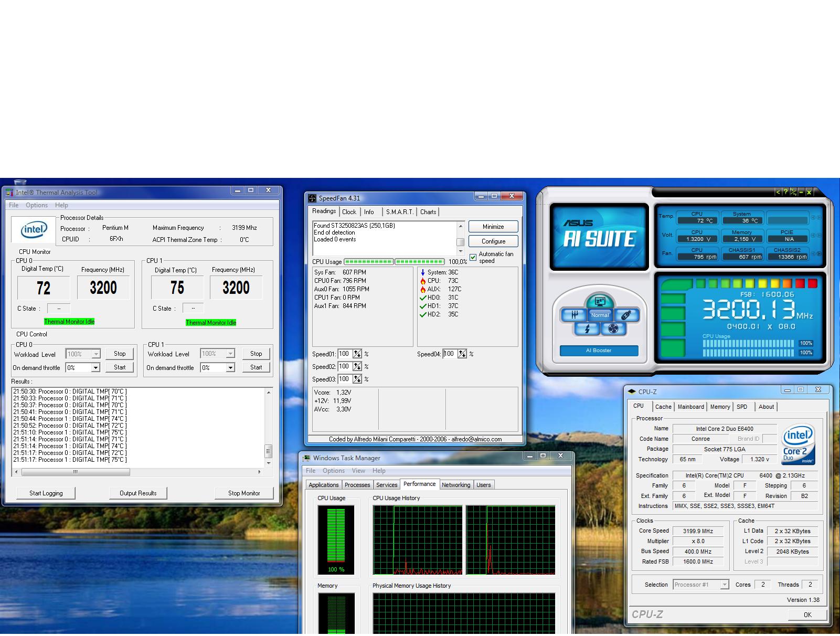Click the Speed02 spinner arrows
This screenshot has height=636, width=840.
[x=357, y=367]
